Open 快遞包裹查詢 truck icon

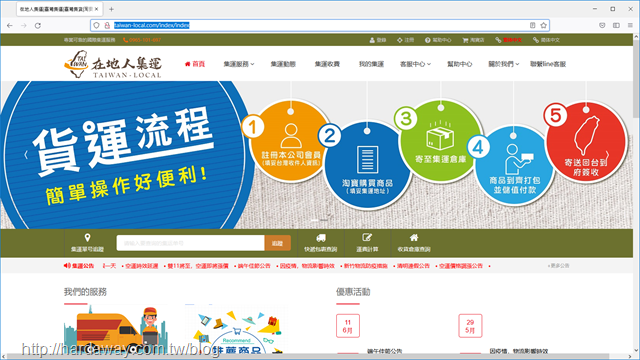coord(321,243)
